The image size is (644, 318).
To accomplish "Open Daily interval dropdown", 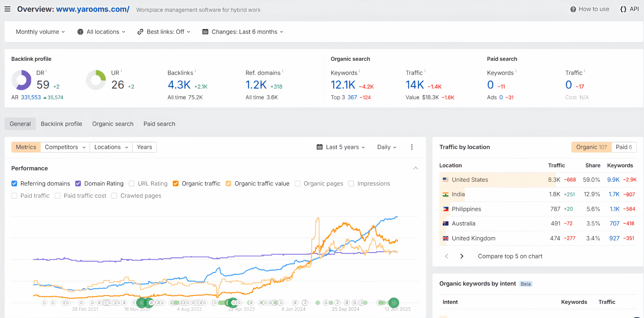I will [387, 147].
